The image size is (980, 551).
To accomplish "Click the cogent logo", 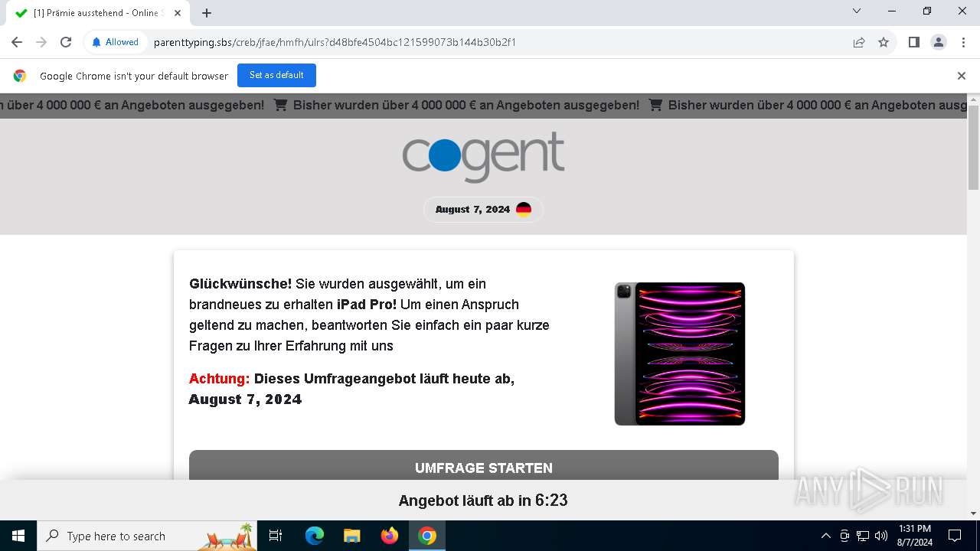I will tap(483, 156).
